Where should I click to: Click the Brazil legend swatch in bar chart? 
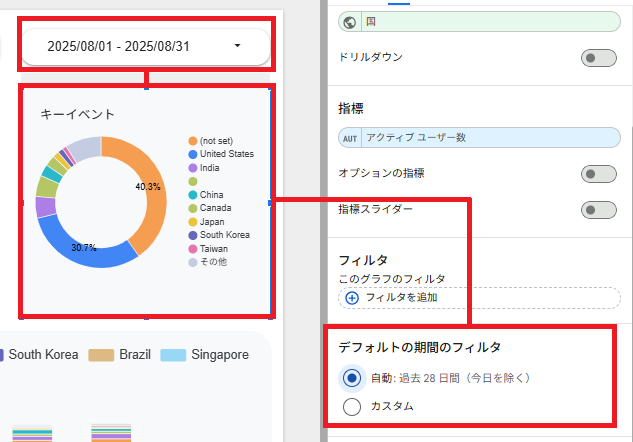[101, 355]
